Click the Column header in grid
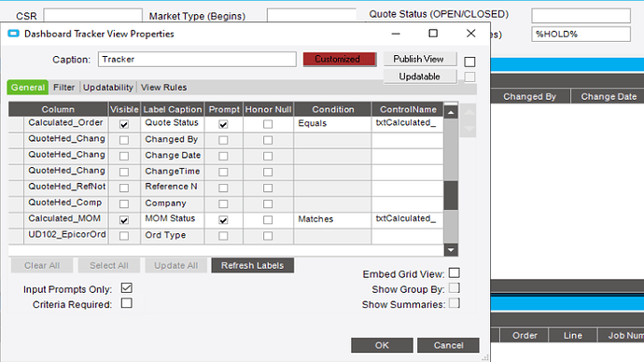Image resolution: width=644 pixels, height=362 pixels. (x=58, y=109)
